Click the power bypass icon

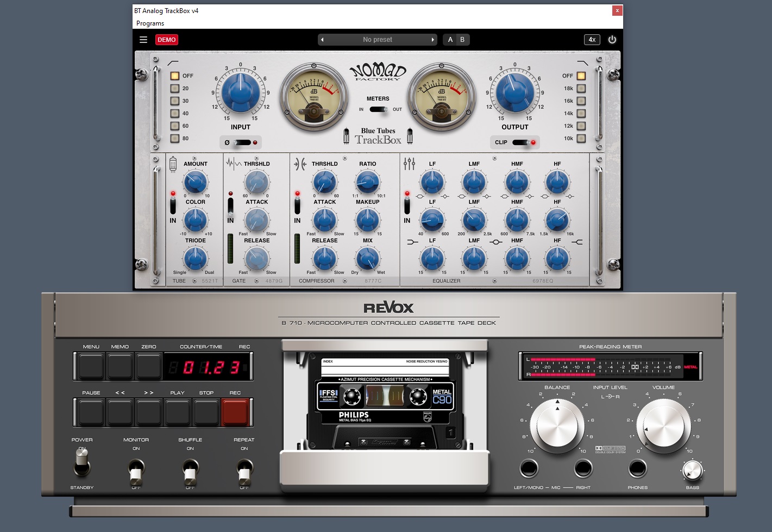click(612, 40)
